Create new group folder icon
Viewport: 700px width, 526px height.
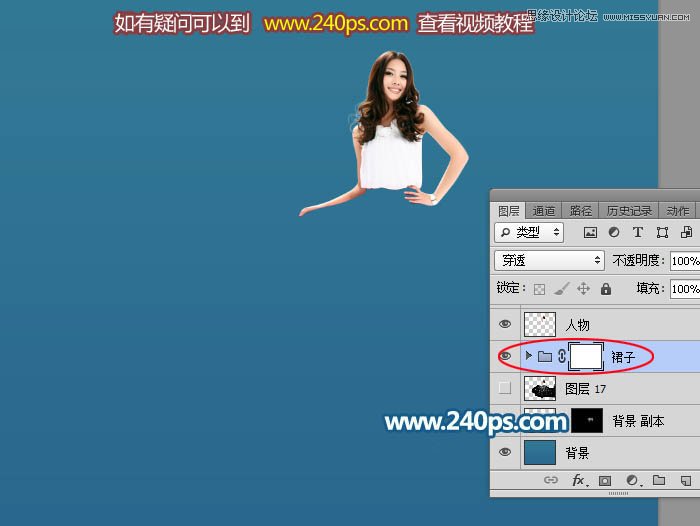pos(659,481)
